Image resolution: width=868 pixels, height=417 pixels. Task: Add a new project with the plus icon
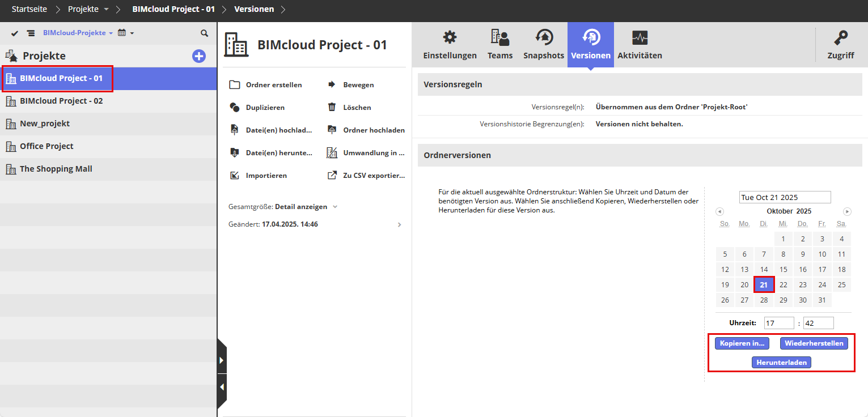199,56
